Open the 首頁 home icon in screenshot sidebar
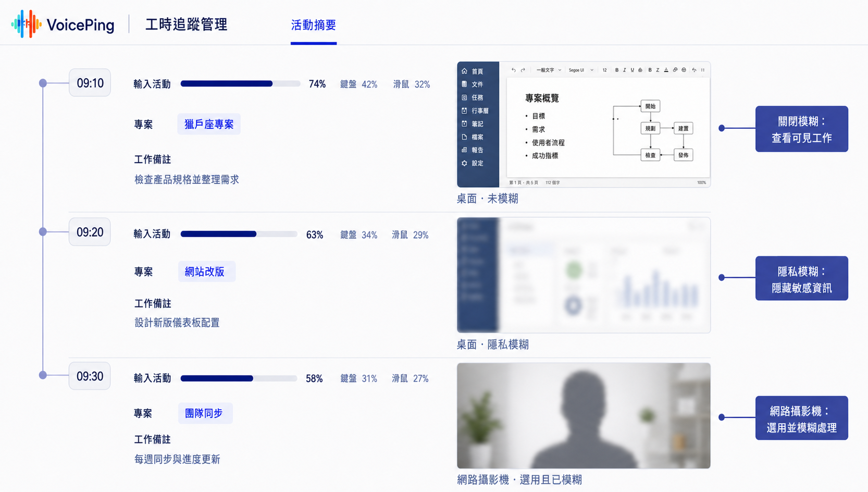Screen dimensions: 868x492 tap(464, 71)
